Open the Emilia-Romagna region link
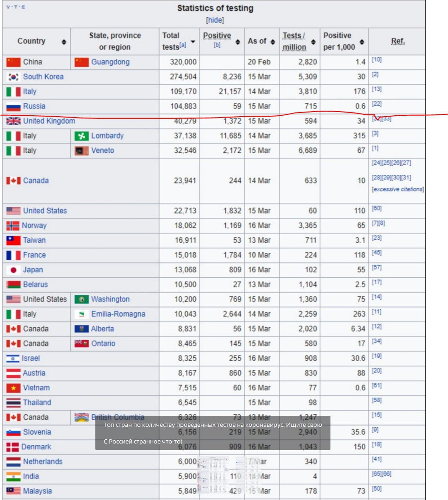This screenshot has width=448, height=500. tap(118, 314)
